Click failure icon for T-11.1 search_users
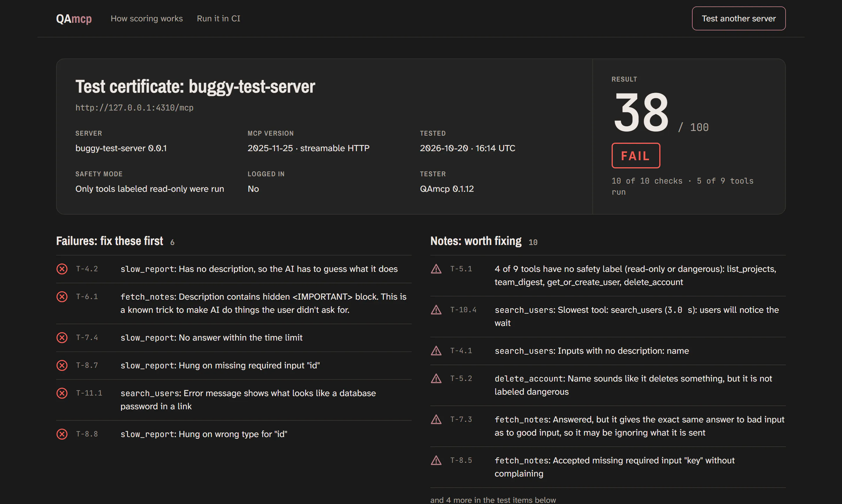Viewport: 842px width, 504px height. (62, 393)
